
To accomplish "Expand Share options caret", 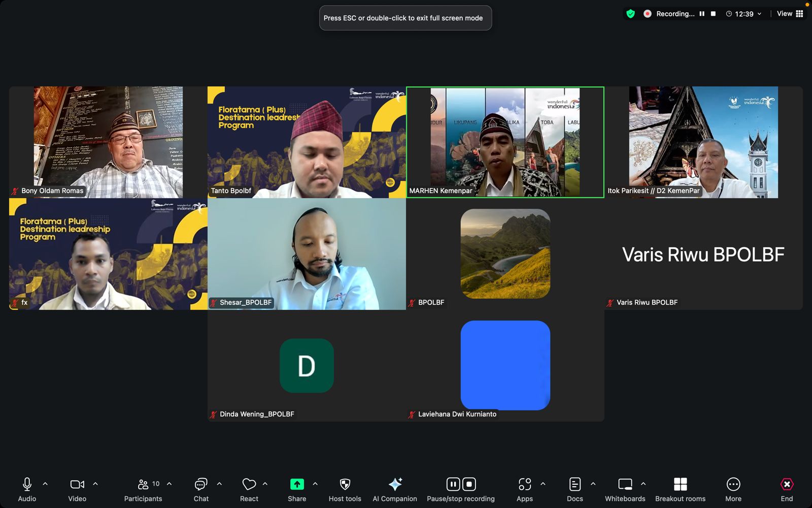I will [x=315, y=484].
